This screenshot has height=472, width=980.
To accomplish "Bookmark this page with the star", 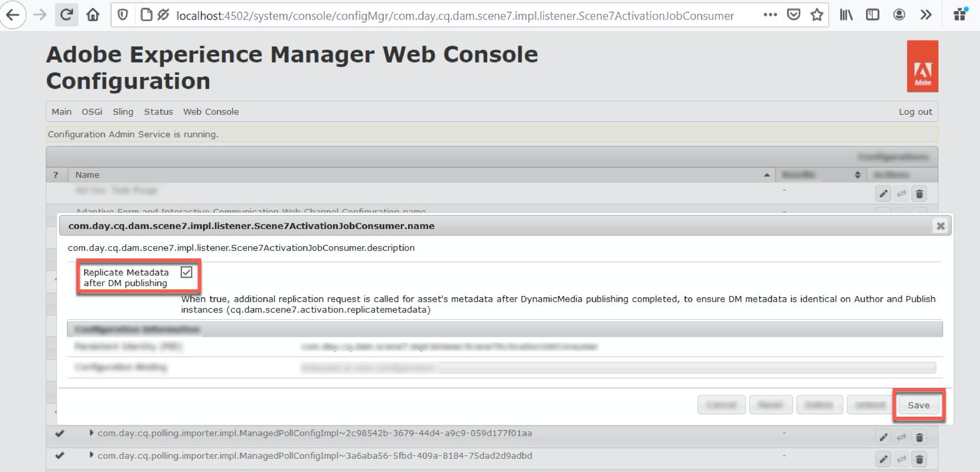I will tap(817, 15).
